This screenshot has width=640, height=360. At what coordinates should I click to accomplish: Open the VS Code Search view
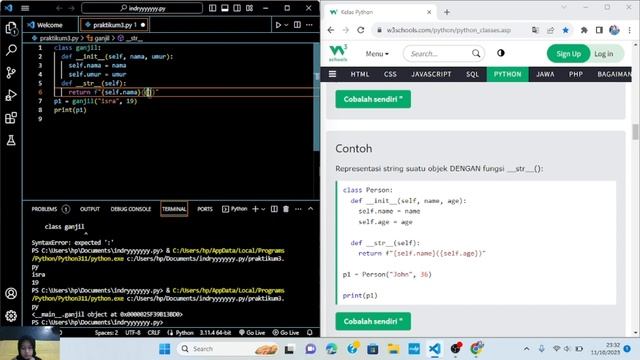(x=11, y=50)
